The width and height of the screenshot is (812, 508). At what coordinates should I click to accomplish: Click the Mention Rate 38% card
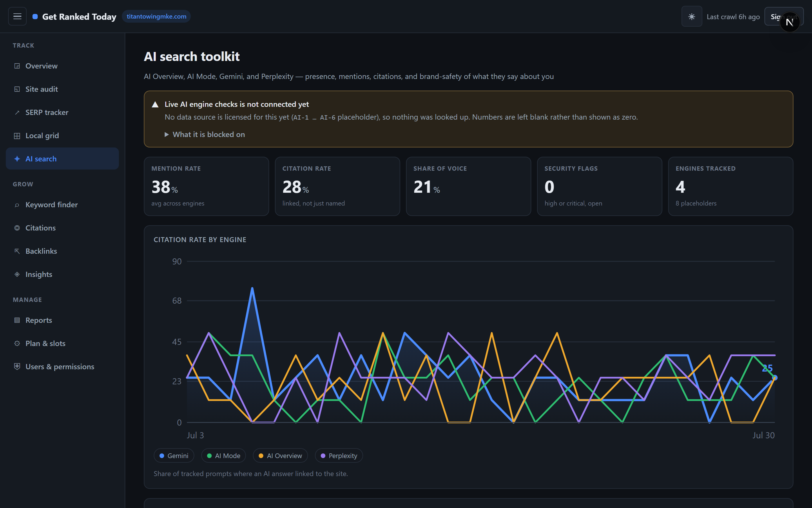coord(206,186)
